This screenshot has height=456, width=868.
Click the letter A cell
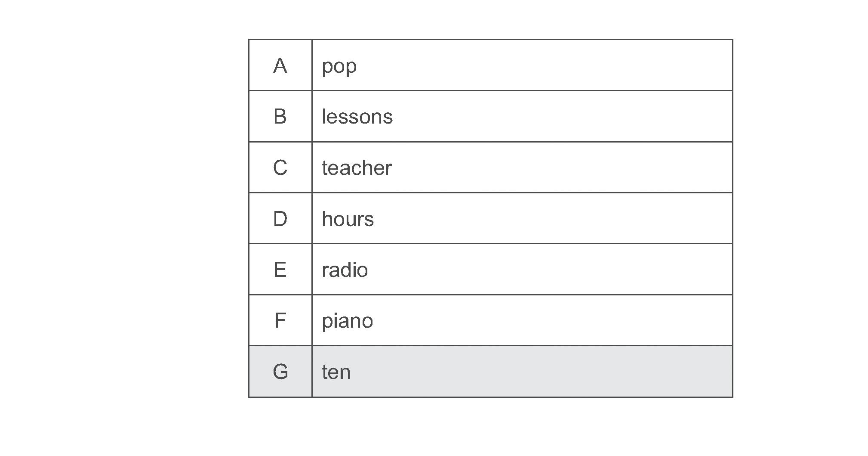280,65
